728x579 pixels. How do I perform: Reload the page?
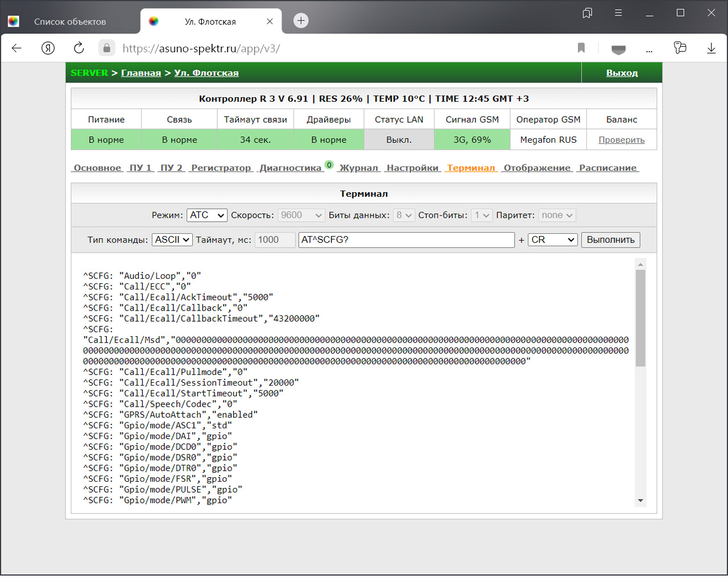pos(79,48)
